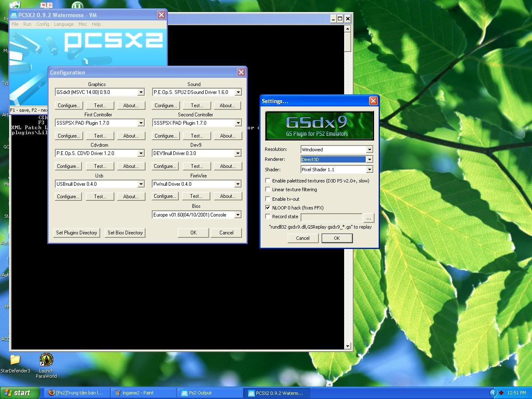Click Set Bios Directory button

pos(125,233)
